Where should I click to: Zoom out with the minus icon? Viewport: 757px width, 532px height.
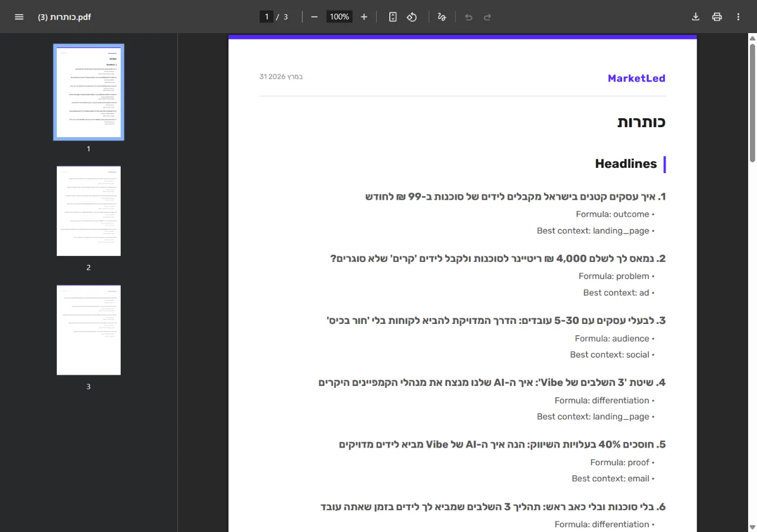[314, 17]
